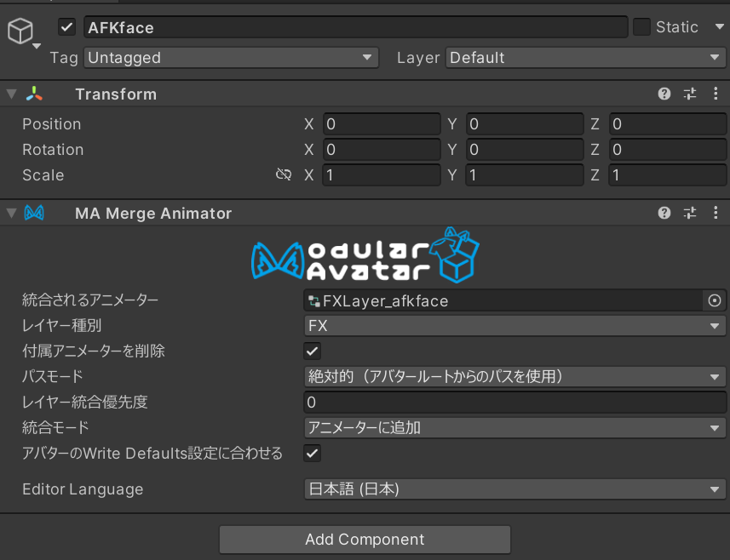Open the Layer Default dropdown

[x=586, y=58]
